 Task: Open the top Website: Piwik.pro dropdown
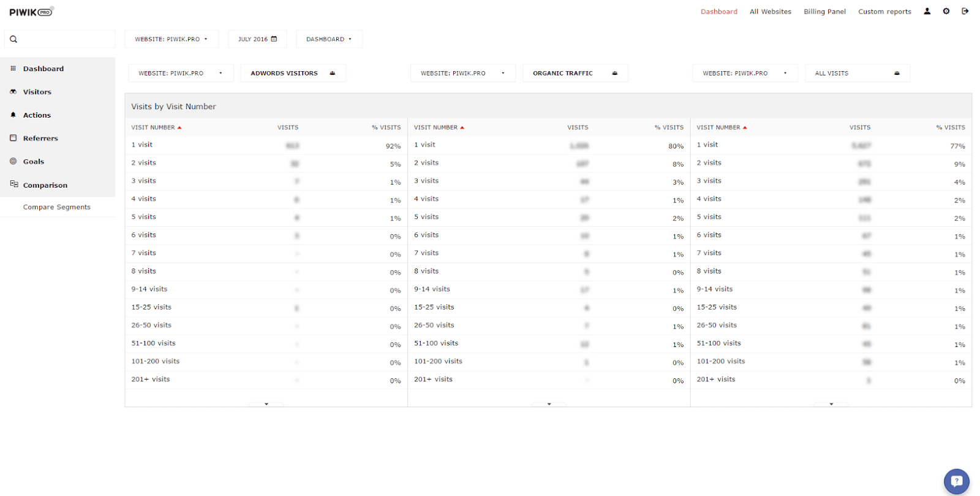click(x=171, y=39)
